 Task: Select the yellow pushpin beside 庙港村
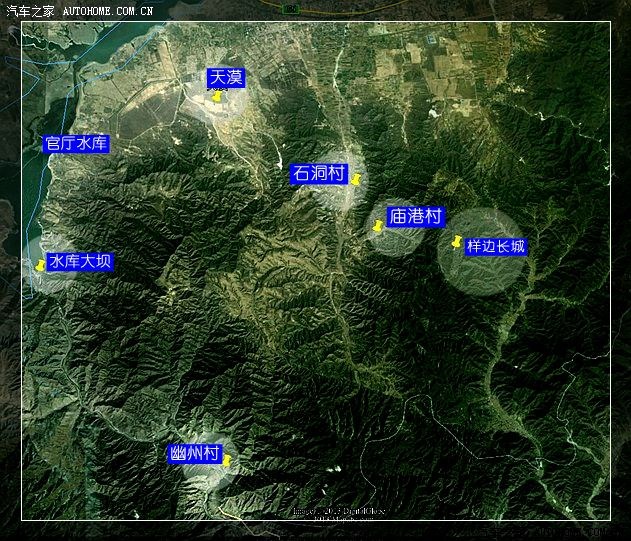(x=377, y=227)
